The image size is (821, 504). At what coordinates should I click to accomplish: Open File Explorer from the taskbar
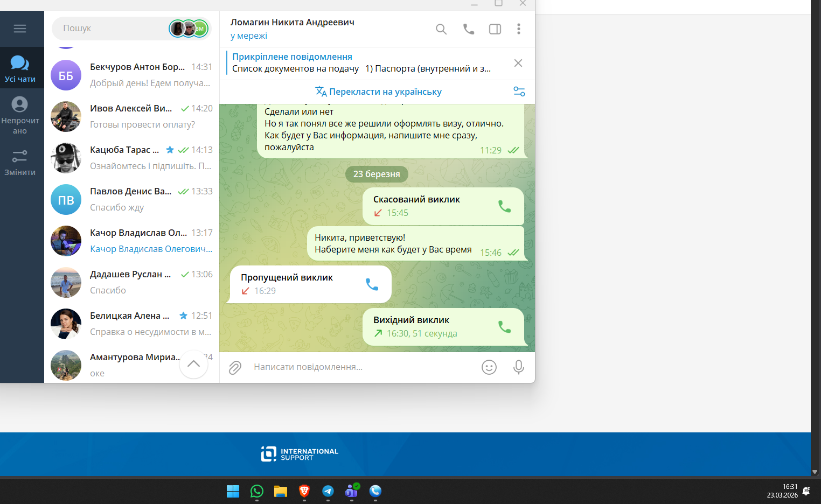281,491
